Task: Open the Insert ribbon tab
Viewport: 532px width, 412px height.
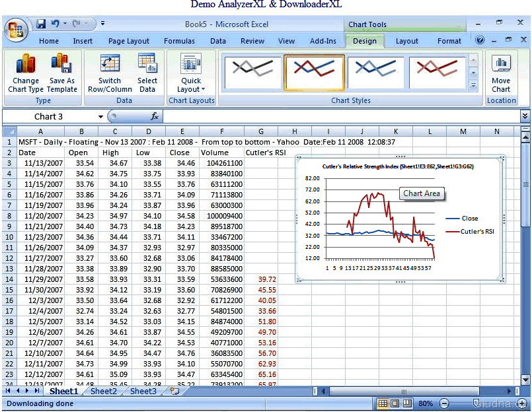Action: (x=83, y=41)
